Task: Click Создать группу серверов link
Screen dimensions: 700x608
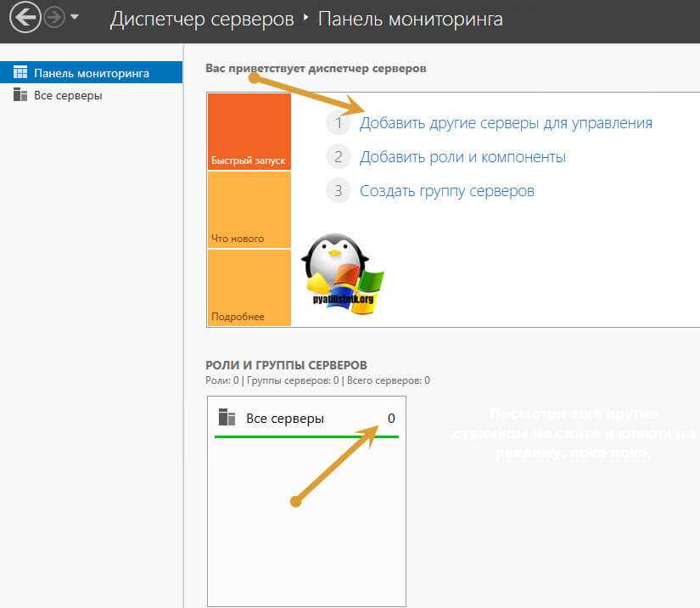Action: click(x=447, y=191)
